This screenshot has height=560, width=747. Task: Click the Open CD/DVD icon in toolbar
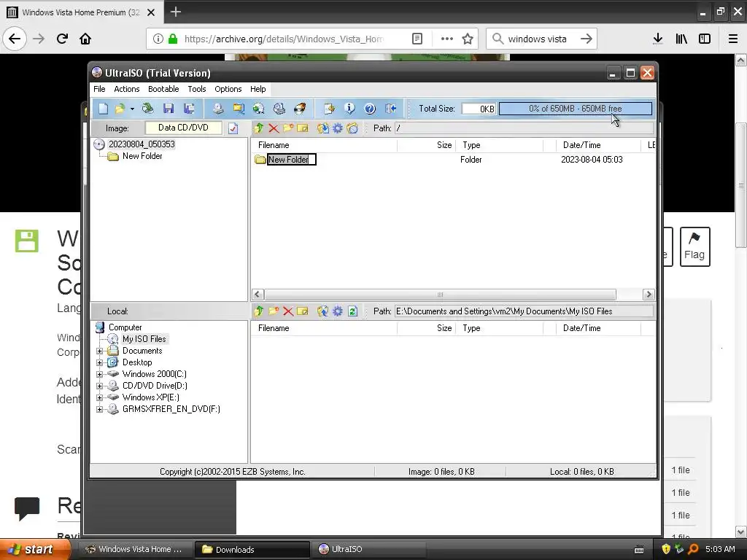point(147,109)
